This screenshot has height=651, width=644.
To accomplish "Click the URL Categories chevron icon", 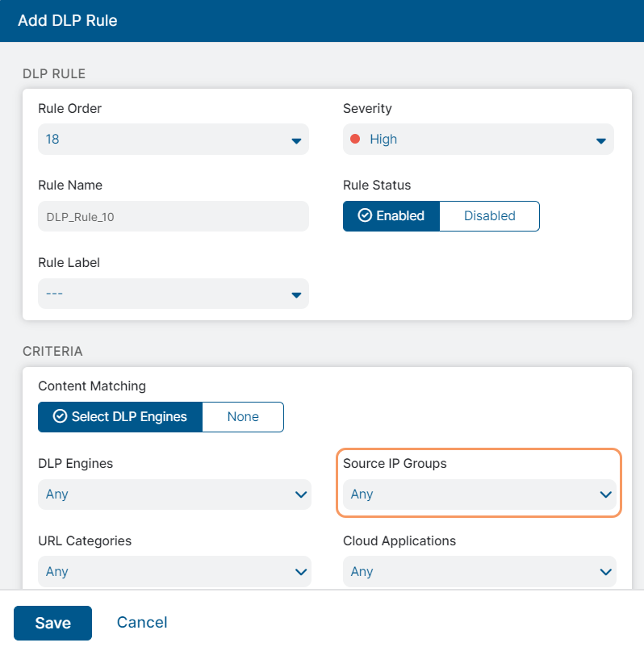I will click(301, 572).
